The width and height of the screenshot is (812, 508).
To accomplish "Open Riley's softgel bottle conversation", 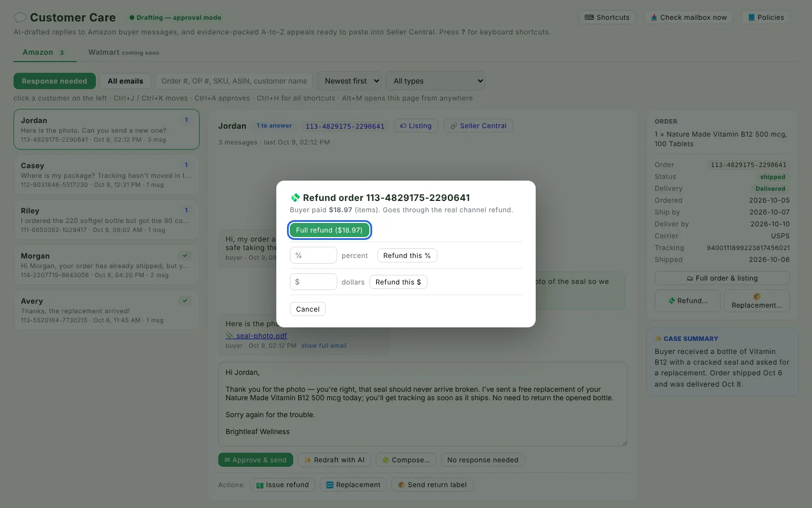I will tap(107, 220).
